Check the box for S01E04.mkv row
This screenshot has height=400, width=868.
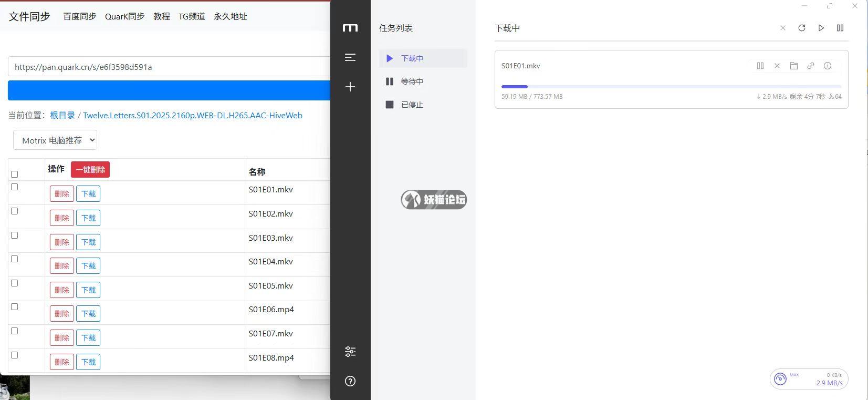click(15, 259)
